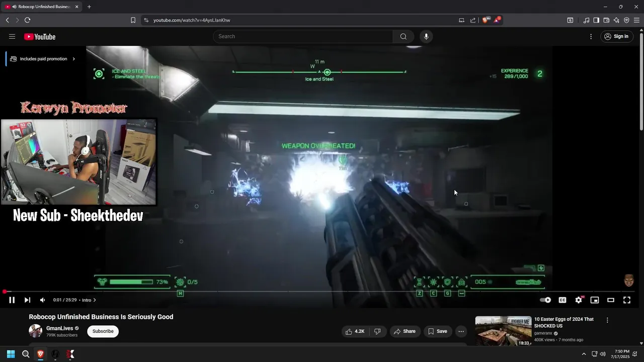
Task: Click the page vertical scrollbar
Action: tap(641, 80)
